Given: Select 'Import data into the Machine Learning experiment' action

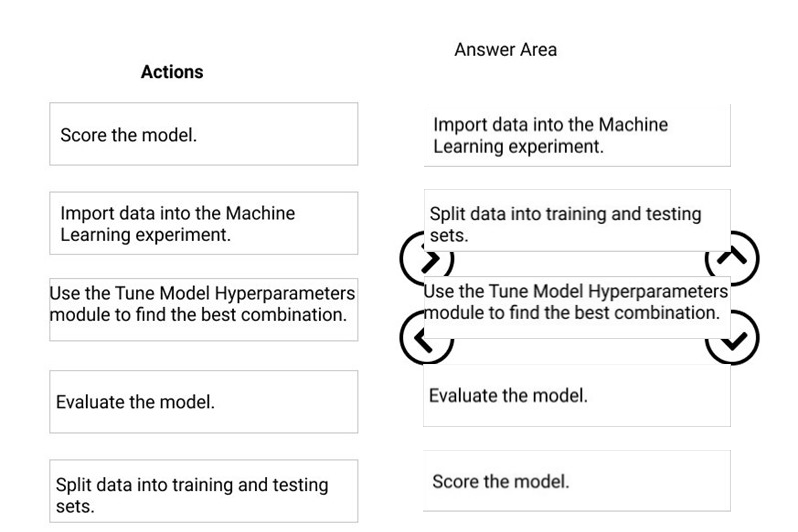Looking at the screenshot, I should [x=204, y=223].
